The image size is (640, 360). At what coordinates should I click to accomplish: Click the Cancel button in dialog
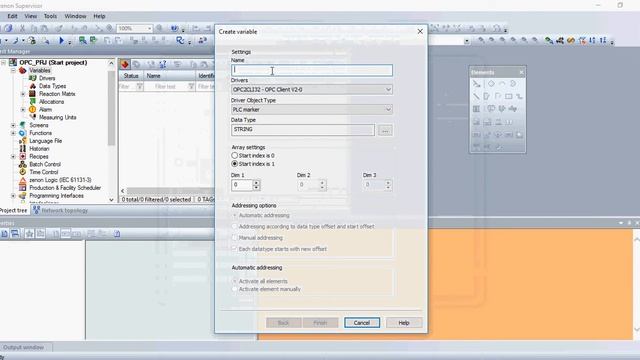362,322
